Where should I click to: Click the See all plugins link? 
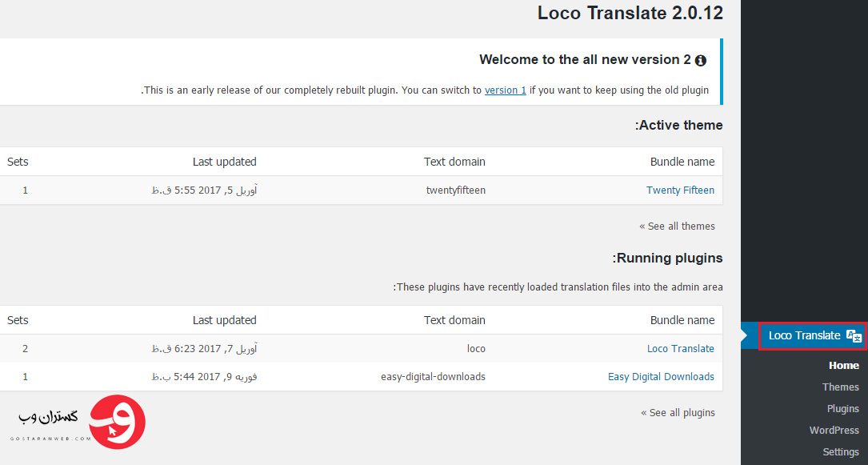coord(678,412)
